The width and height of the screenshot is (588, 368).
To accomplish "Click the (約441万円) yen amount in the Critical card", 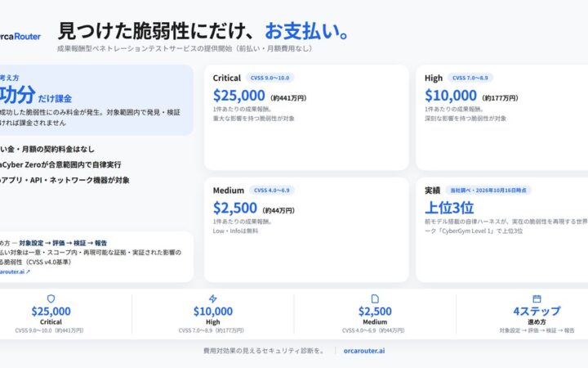I will click(x=288, y=98).
